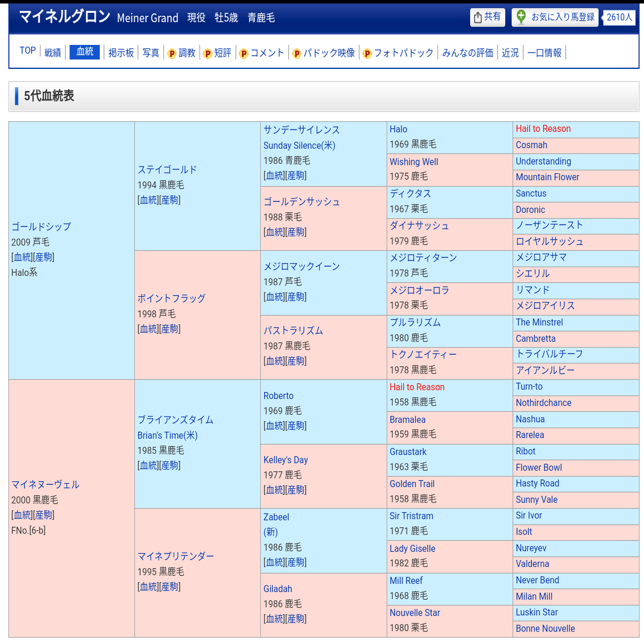The width and height of the screenshot is (644, 644).
Task: Open red Hail to Reason under Halo
Action: (x=543, y=128)
